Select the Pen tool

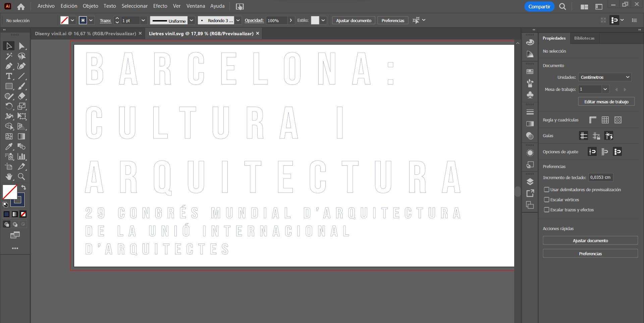coord(9,66)
